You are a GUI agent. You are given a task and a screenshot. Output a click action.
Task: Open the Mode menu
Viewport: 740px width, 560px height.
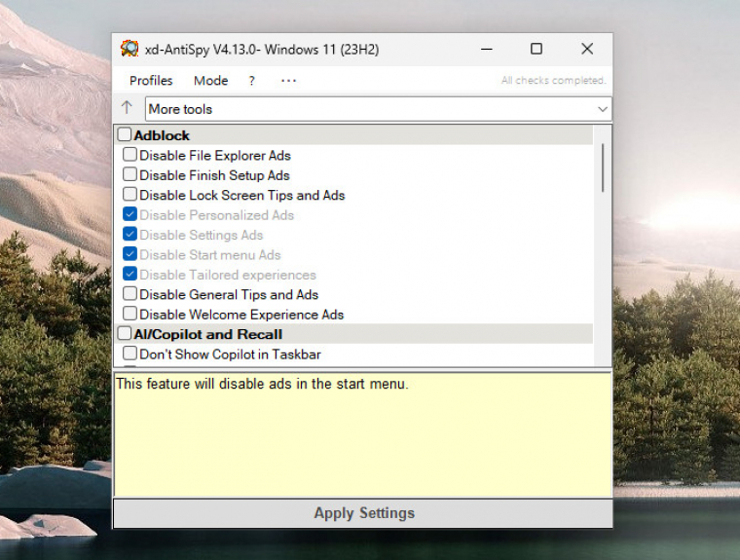tap(210, 81)
